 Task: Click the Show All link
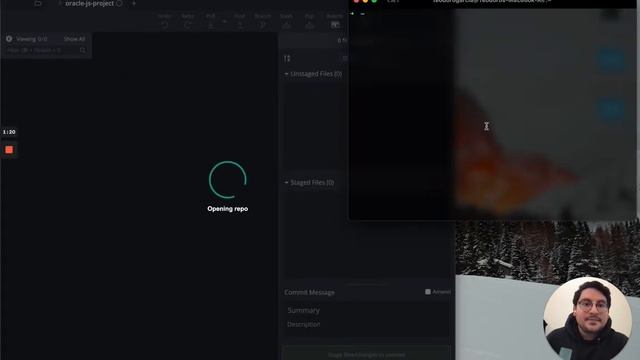tap(74, 39)
